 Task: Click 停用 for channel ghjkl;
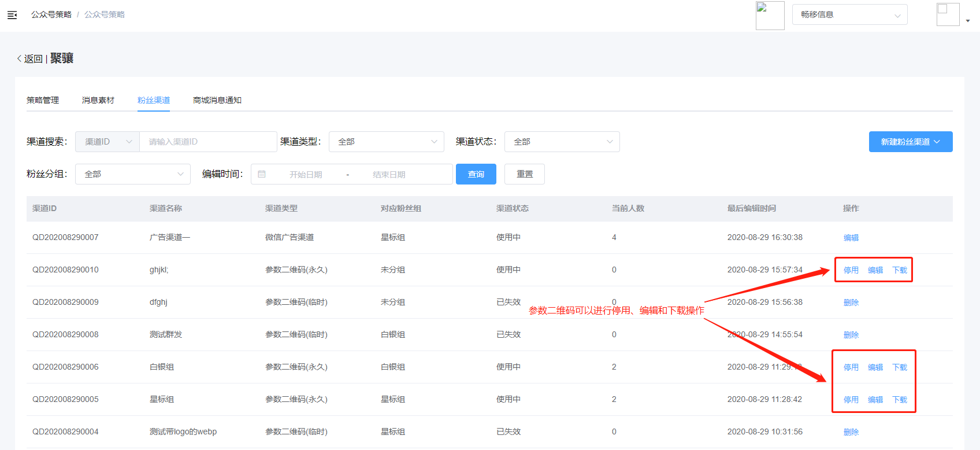[851, 270]
